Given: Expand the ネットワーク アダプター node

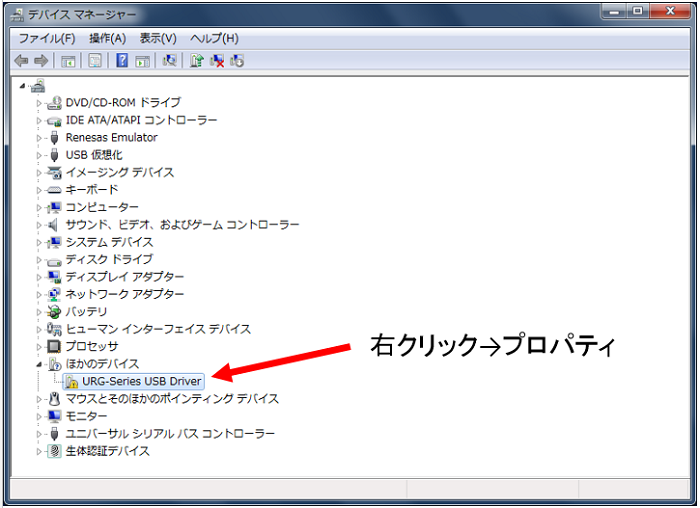Looking at the screenshot, I should pyautogui.click(x=39, y=295).
